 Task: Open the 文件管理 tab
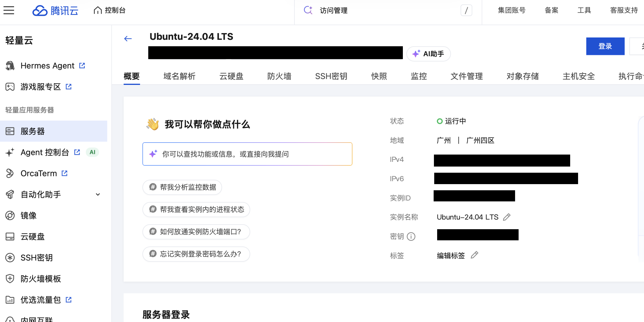point(466,76)
